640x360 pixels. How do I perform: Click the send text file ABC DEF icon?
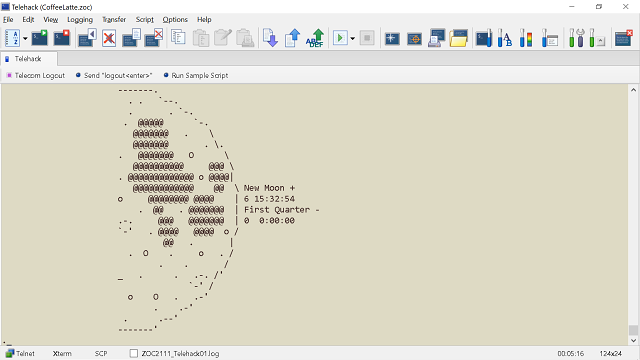[315, 38]
